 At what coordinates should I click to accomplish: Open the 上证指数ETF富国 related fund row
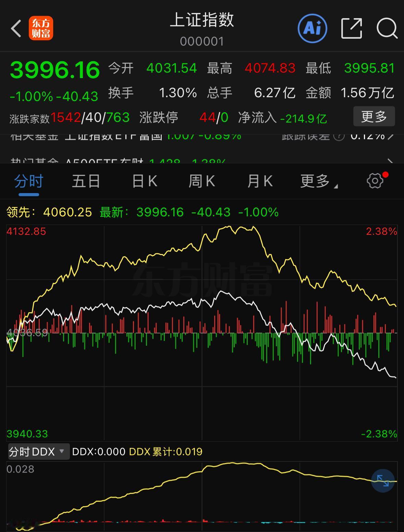click(x=202, y=137)
